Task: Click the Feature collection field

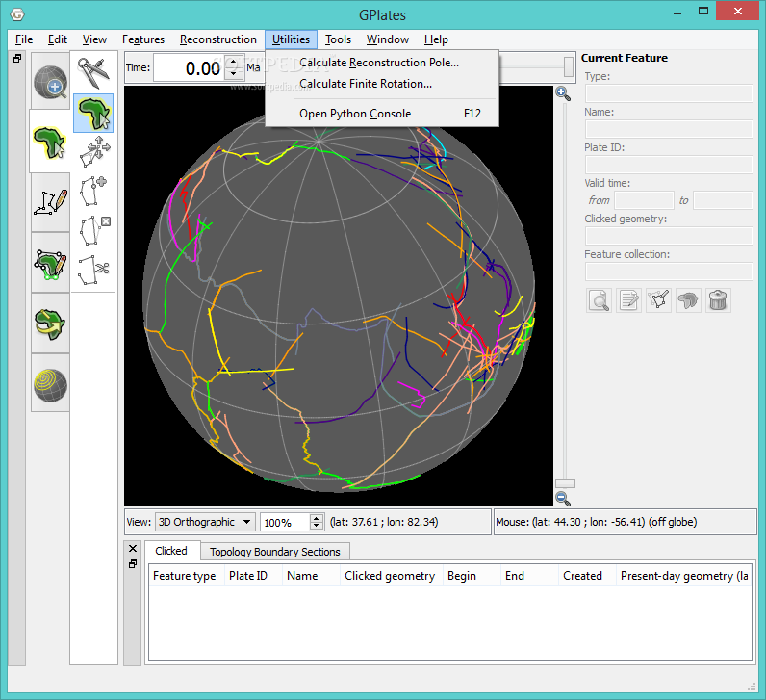Action: pos(669,272)
